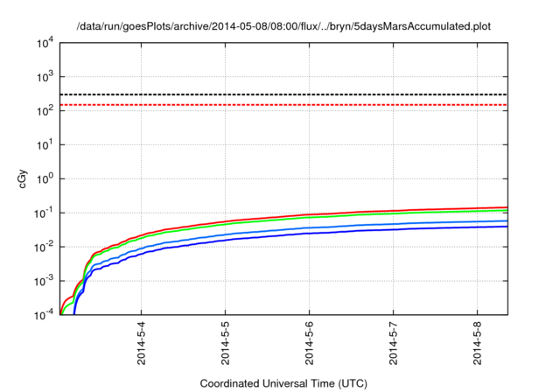Click the plot file path title

(283, 26)
